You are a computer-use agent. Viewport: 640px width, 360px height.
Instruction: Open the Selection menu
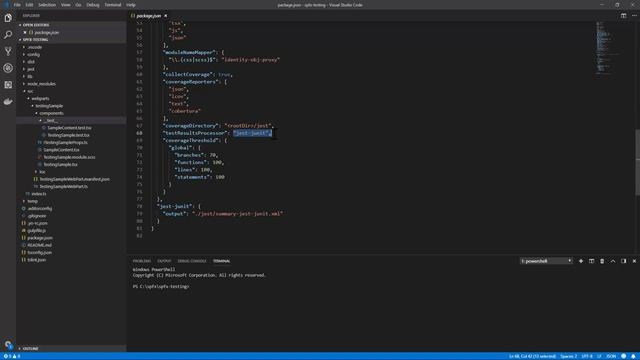(x=47, y=5)
